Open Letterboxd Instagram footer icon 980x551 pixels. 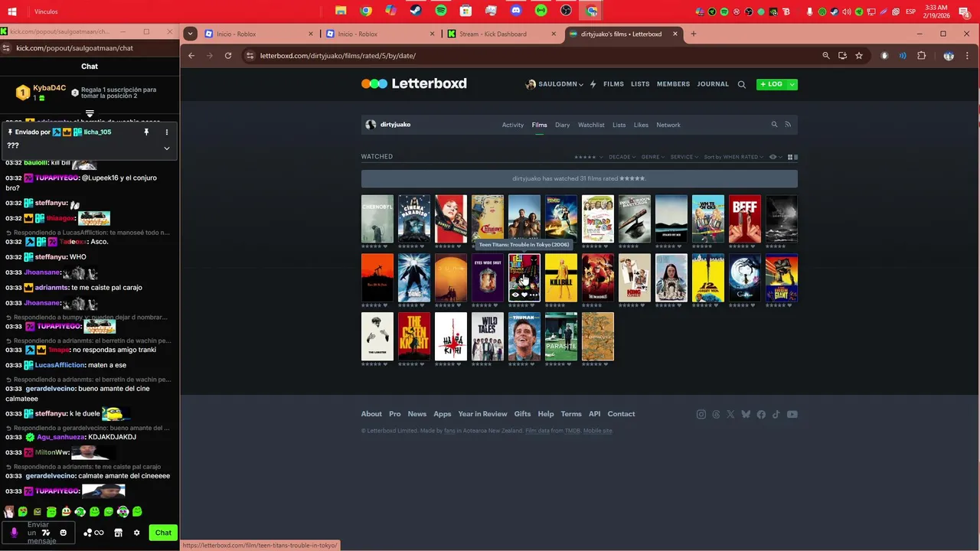coord(701,414)
